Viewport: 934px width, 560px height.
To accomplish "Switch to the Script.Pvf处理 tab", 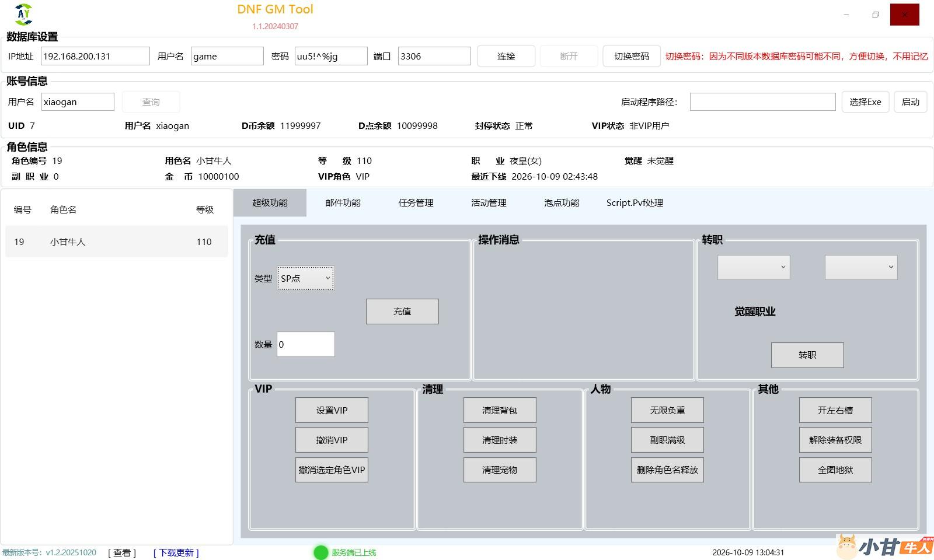I will (x=635, y=203).
